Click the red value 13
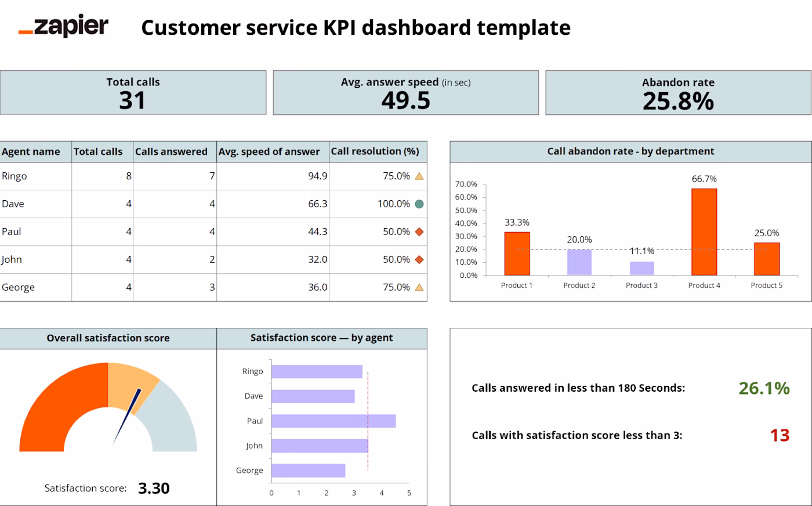Viewport: 812px width, 506px height. tap(780, 435)
